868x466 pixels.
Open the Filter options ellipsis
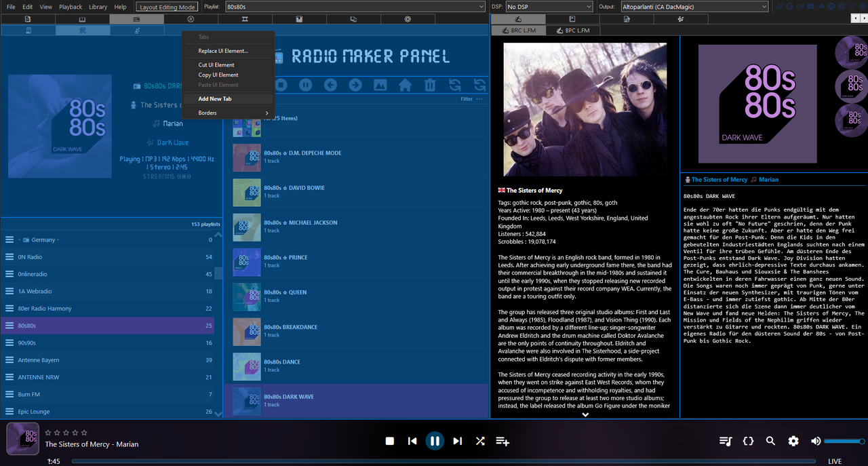479,99
